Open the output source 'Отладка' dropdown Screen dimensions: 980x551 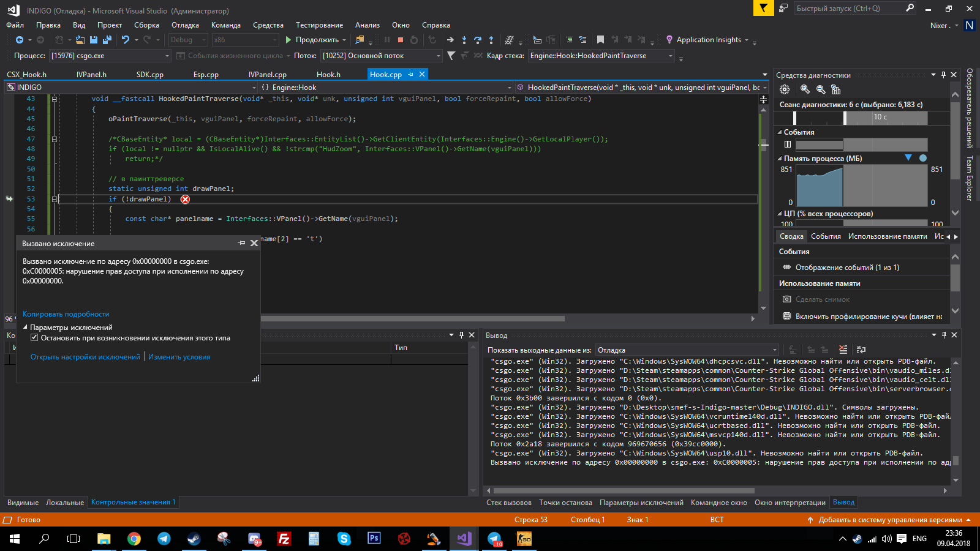[775, 350]
